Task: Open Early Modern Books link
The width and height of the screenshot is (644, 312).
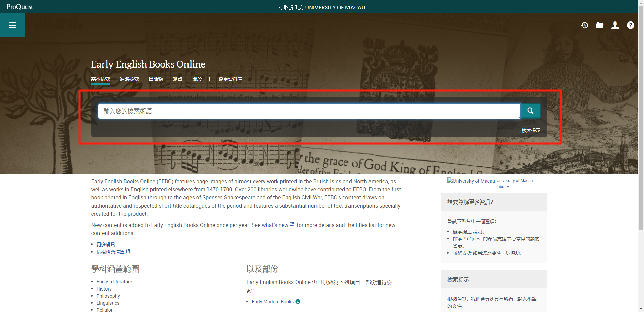Action: pyautogui.click(x=273, y=302)
